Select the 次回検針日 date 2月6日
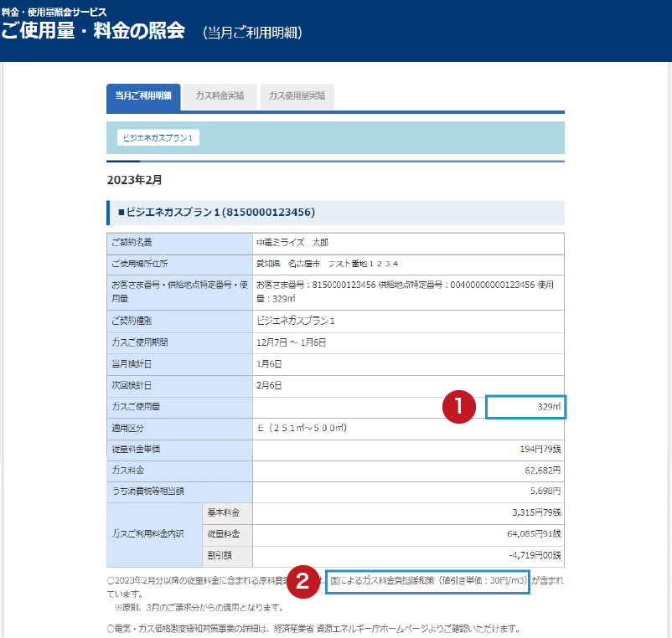Viewport: 672px width, 638px height. click(x=269, y=385)
